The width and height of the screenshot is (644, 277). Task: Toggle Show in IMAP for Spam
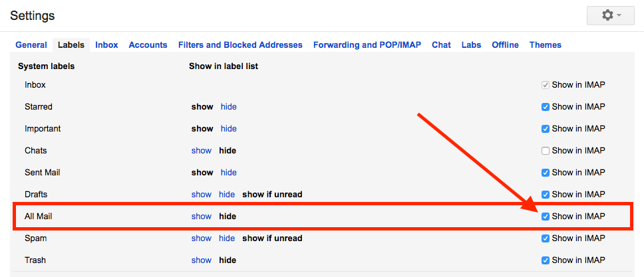point(546,238)
